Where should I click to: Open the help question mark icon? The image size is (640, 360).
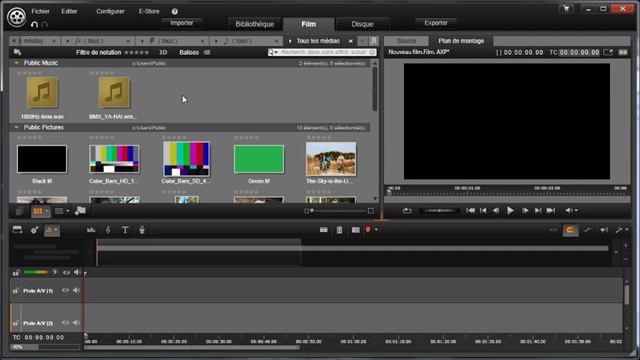[x=175, y=11]
